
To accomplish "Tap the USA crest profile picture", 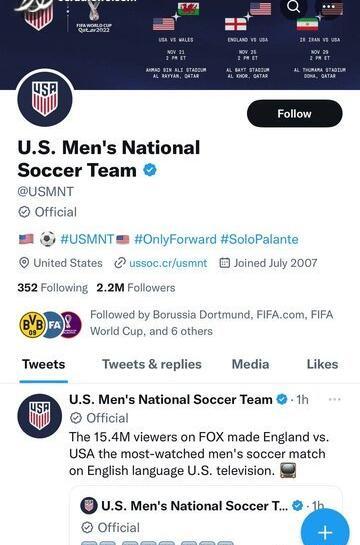I will (x=45, y=99).
